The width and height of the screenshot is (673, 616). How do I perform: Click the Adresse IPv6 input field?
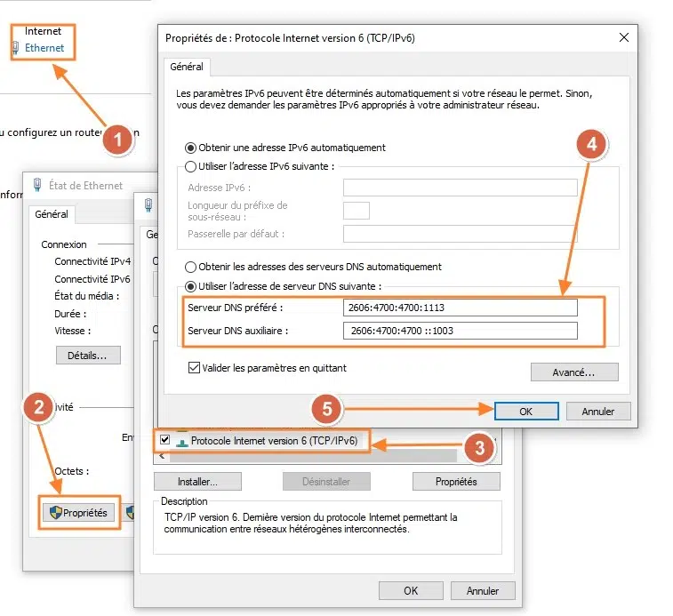461,188
